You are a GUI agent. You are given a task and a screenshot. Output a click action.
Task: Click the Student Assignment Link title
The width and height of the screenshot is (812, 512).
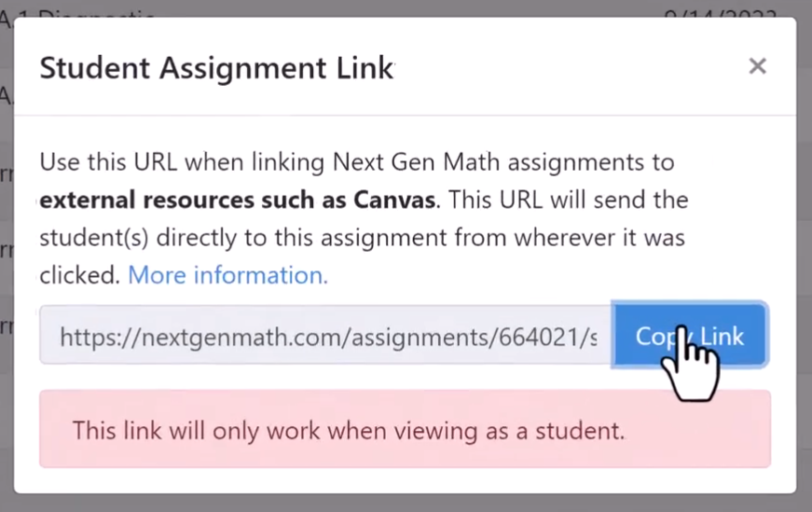pyautogui.click(x=216, y=68)
